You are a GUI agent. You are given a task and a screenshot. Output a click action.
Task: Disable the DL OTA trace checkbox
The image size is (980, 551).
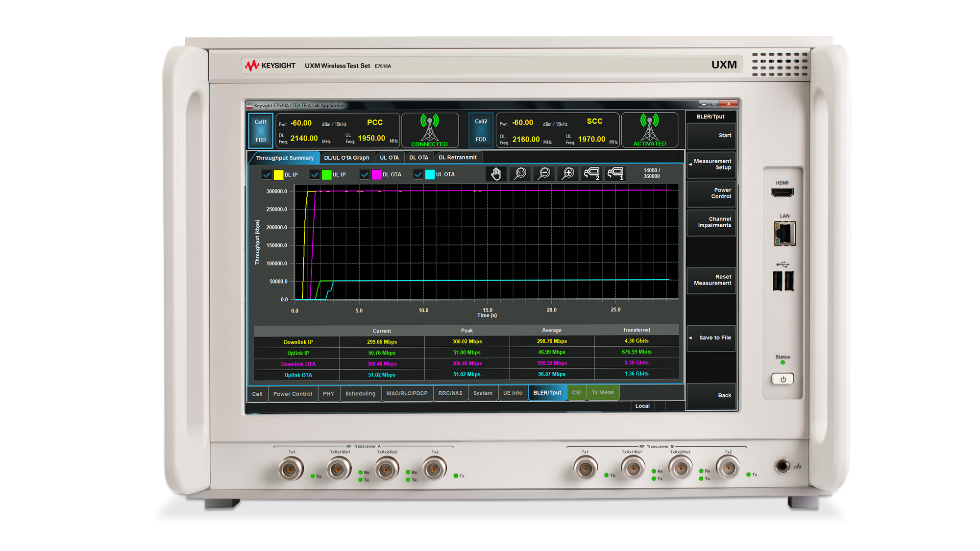tap(365, 175)
